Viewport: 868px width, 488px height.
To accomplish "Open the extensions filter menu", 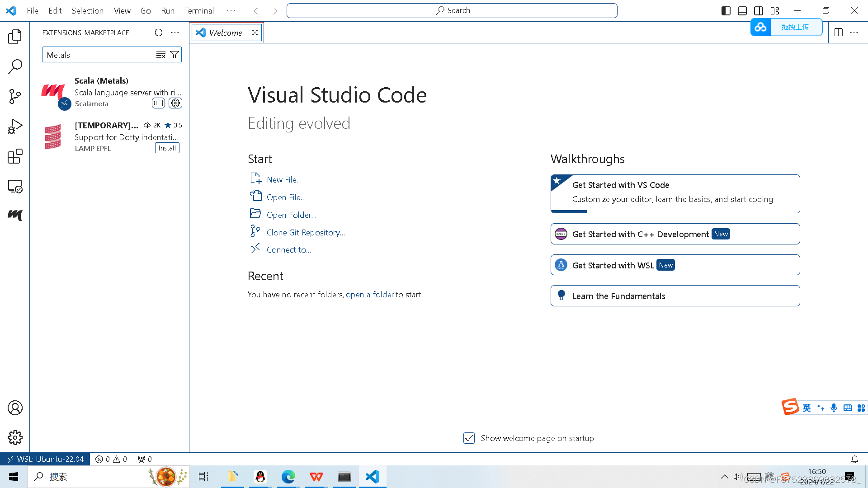I will point(175,55).
